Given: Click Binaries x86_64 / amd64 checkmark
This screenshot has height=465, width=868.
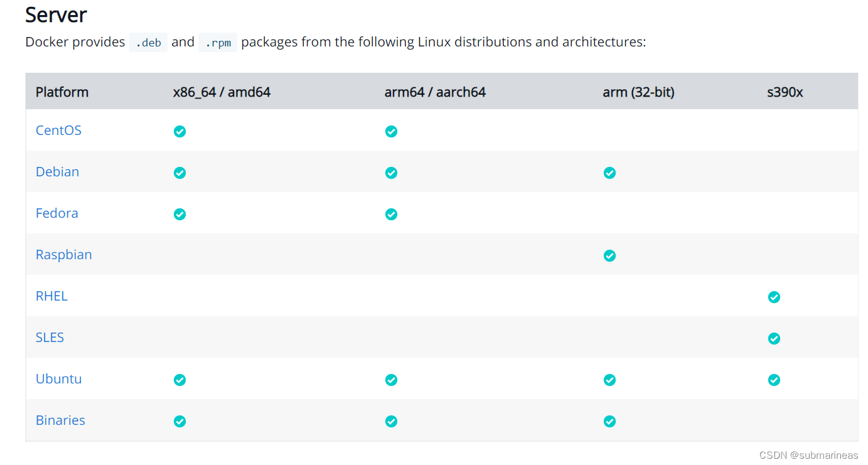Looking at the screenshot, I should tap(179, 421).
